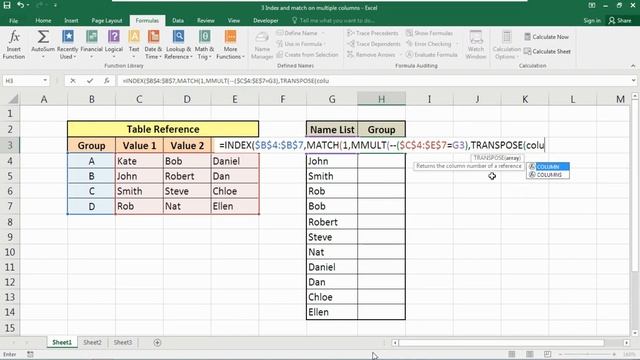Click the Insert Function icon
The height and width of the screenshot is (360, 640).
(14, 45)
